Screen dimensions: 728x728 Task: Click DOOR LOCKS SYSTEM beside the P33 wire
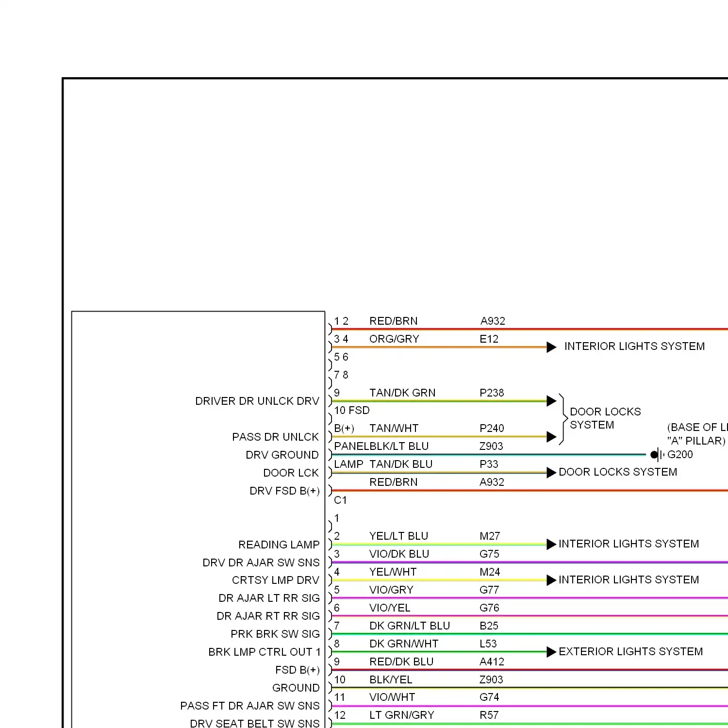point(618,472)
